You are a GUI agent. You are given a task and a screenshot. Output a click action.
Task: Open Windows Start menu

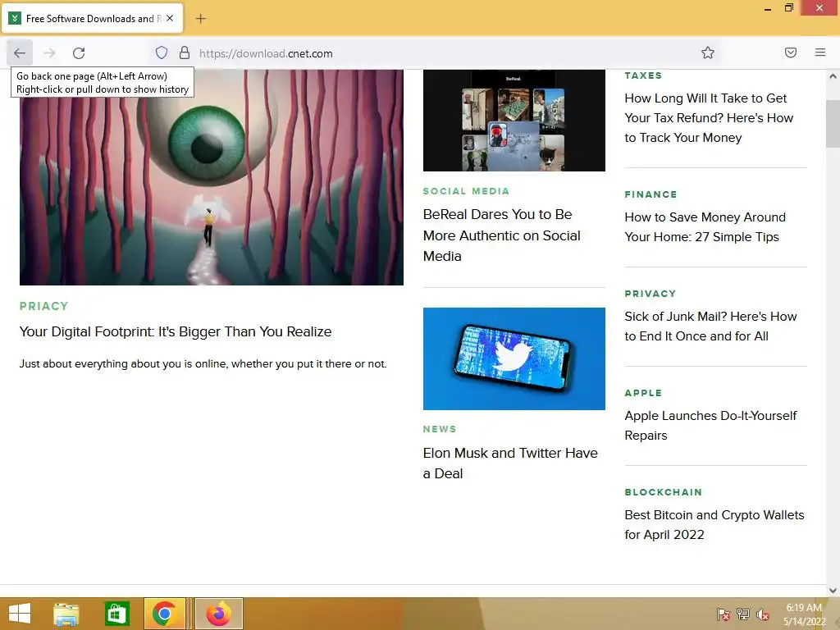pyautogui.click(x=20, y=614)
